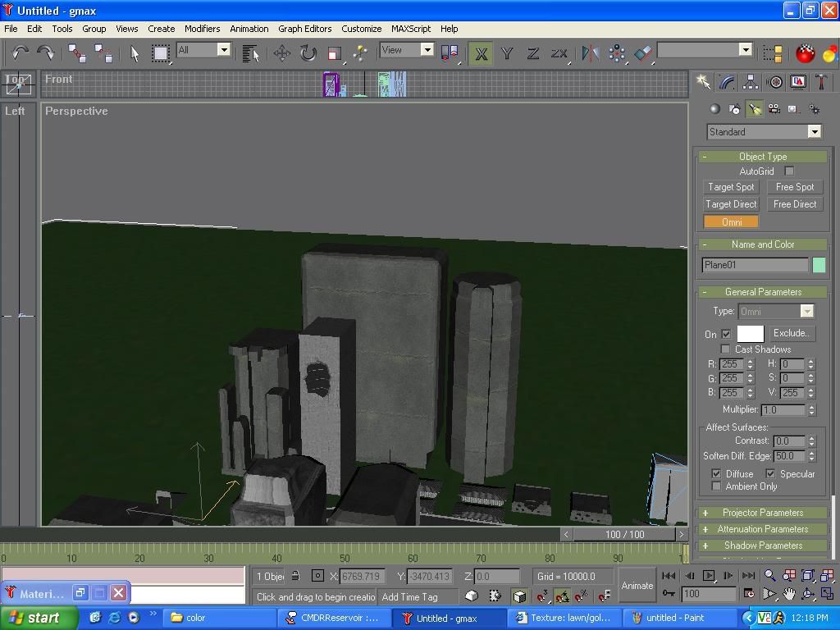Image resolution: width=840 pixels, height=630 pixels.
Task: Click the Mirror Selected Objects tool
Action: [591, 53]
